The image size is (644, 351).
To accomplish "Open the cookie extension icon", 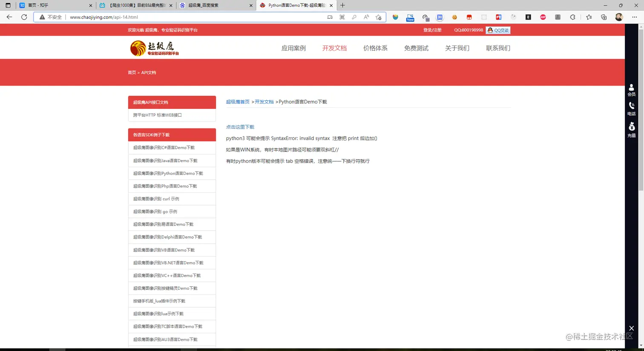I will (454, 17).
